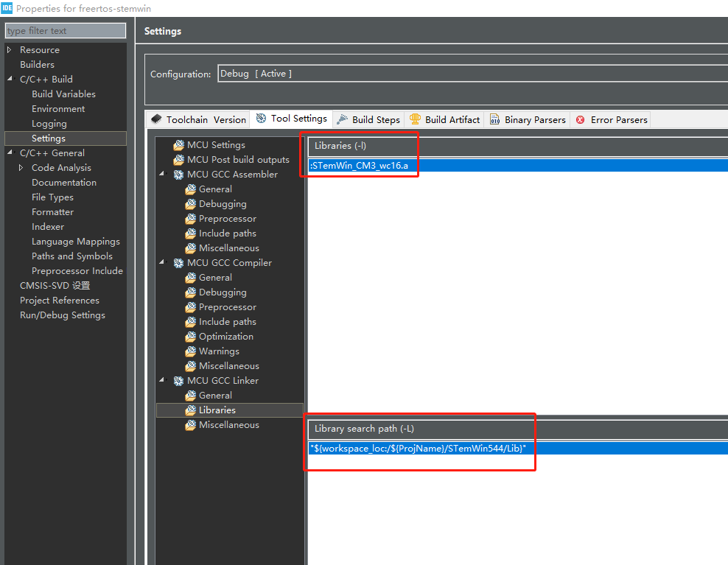This screenshot has width=728, height=565.
Task: Expand the Resource tree node
Action: click(9, 49)
